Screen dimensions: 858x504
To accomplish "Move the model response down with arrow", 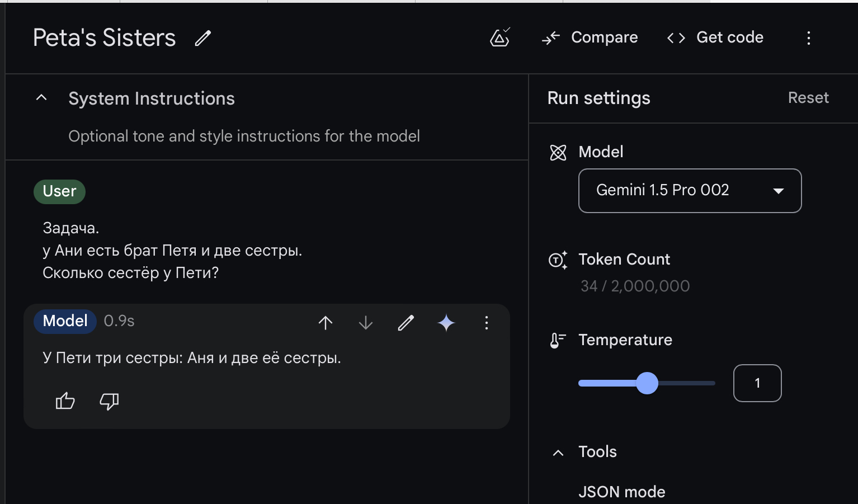I will point(366,323).
